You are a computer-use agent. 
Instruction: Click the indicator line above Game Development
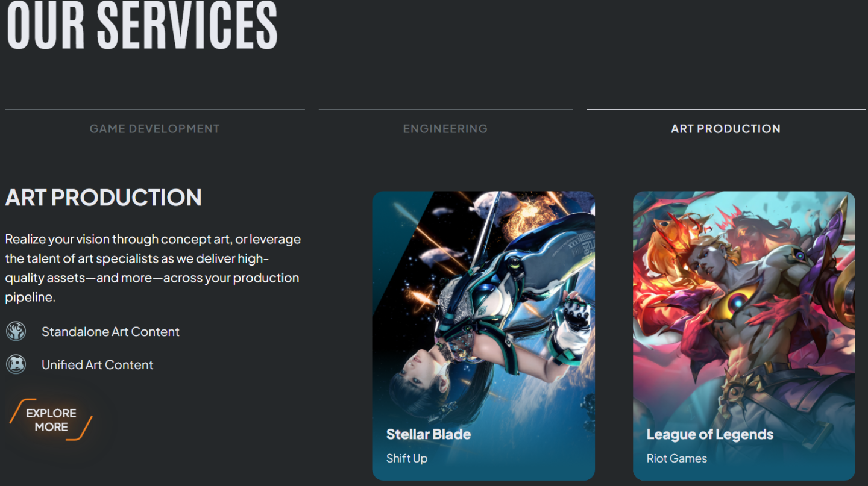155,110
